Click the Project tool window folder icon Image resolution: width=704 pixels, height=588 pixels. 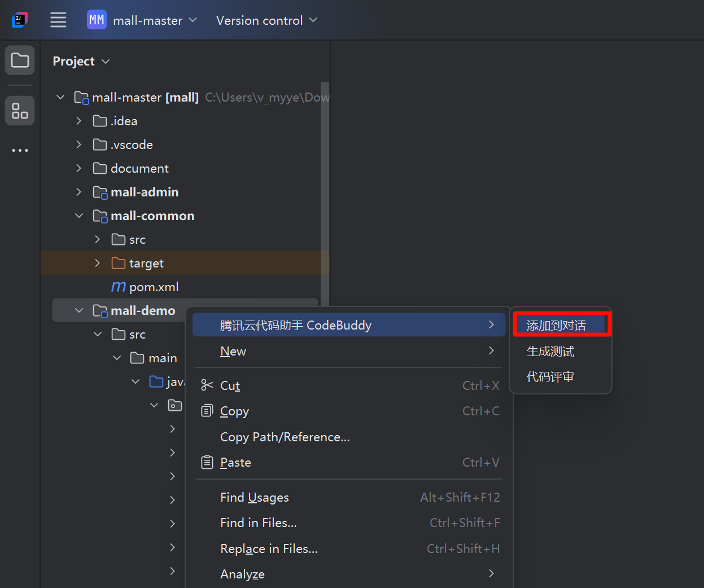point(20,60)
